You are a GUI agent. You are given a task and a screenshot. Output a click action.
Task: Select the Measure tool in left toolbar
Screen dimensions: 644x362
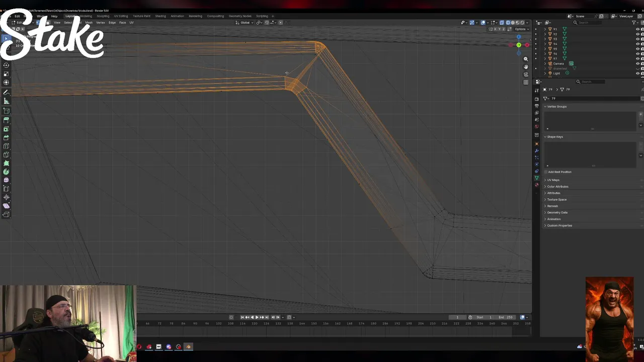[6, 101]
